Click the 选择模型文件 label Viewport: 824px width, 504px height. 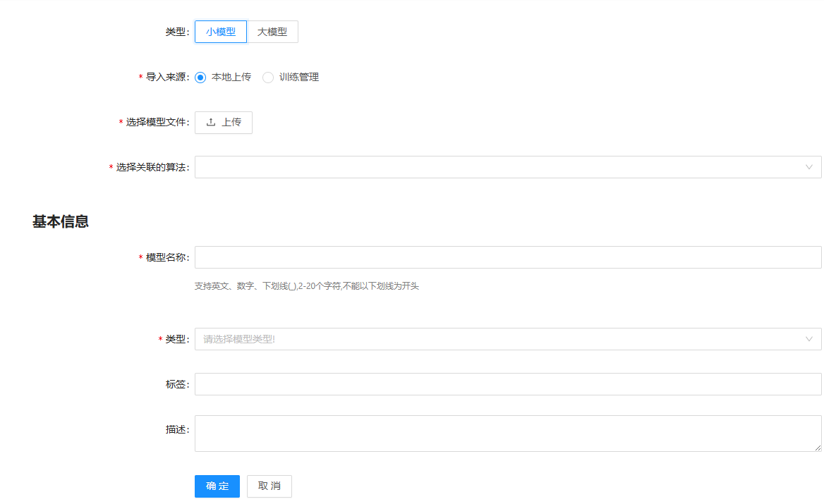click(157, 123)
